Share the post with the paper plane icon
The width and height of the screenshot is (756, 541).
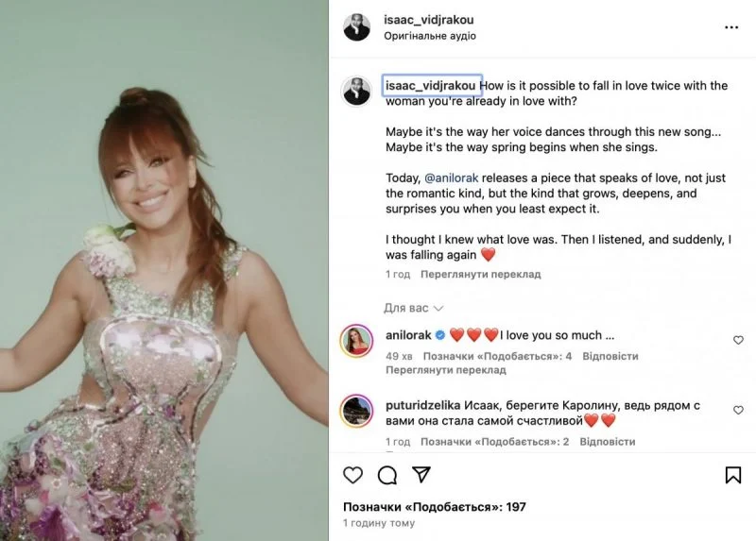pyautogui.click(x=421, y=475)
